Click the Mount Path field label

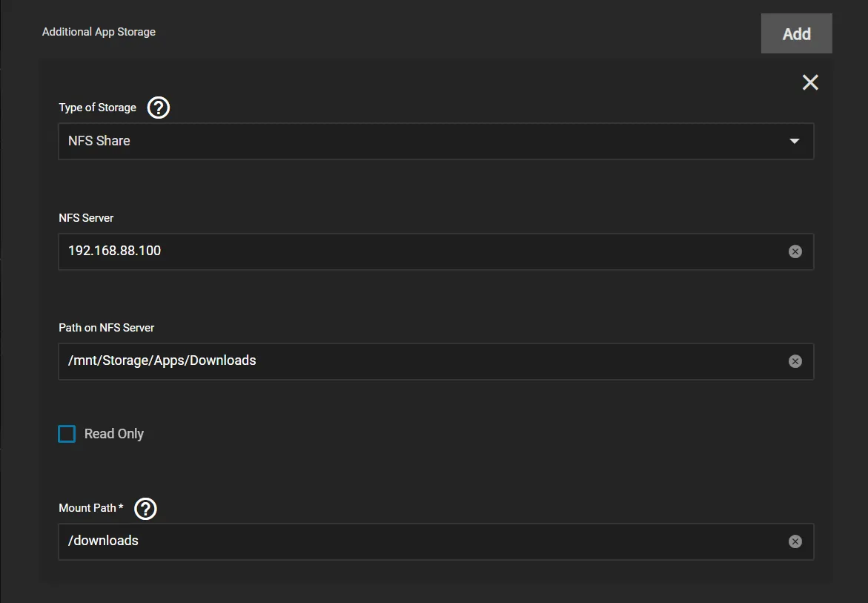[x=87, y=508]
